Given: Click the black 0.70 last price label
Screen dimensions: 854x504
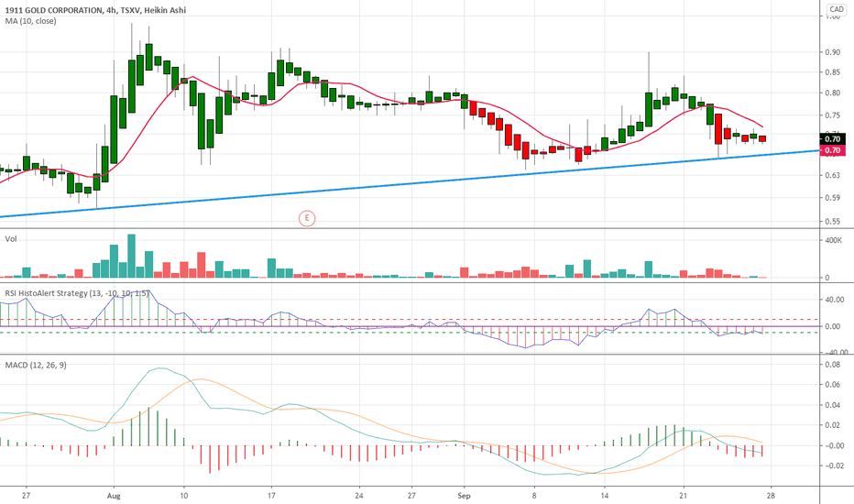Looking at the screenshot, I should point(832,139).
